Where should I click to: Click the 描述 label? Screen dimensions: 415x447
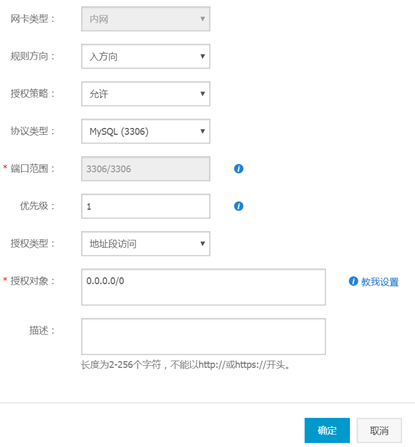click(42, 331)
